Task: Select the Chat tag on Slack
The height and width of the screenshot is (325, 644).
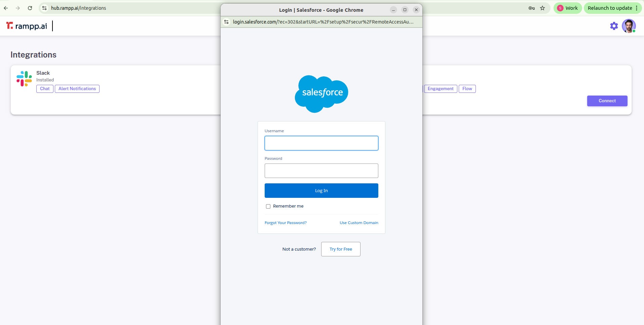Action: [45, 89]
